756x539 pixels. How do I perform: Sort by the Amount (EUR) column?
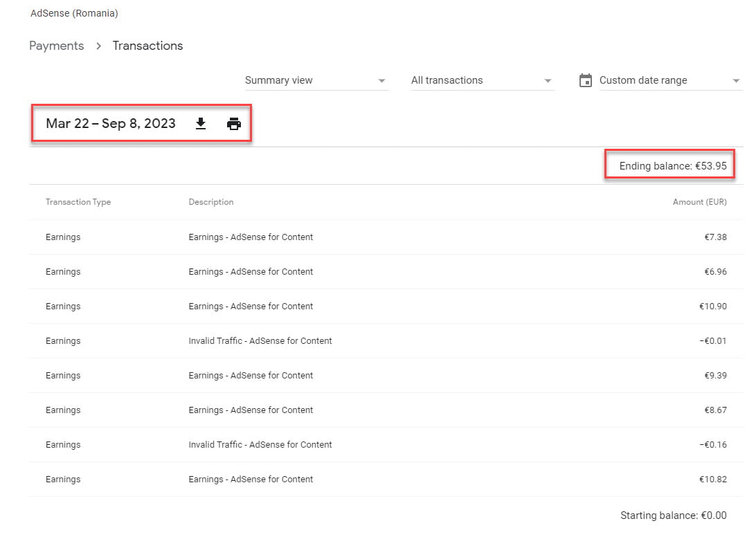pyautogui.click(x=701, y=202)
